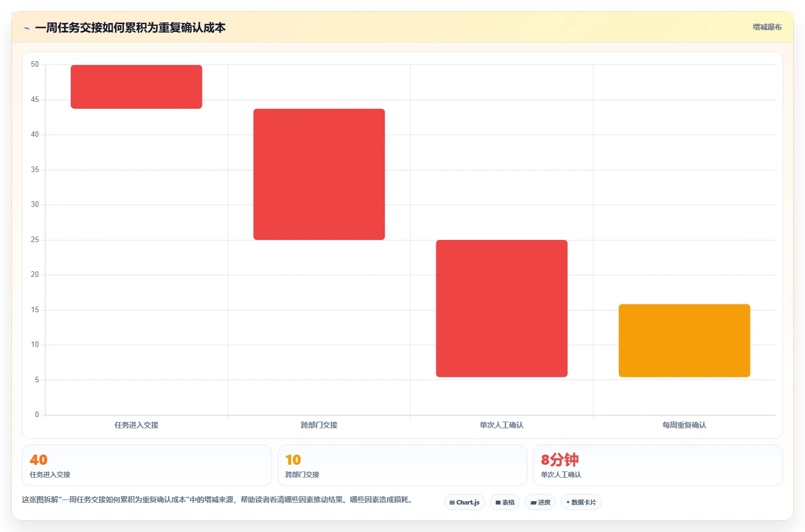Open the stat card showing 10
The height and width of the screenshot is (532, 805).
point(402,465)
